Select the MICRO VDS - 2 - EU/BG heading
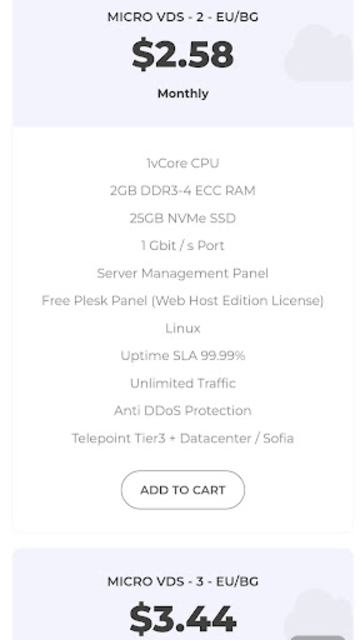Viewport: 360px width, 640px height. click(x=182, y=17)
